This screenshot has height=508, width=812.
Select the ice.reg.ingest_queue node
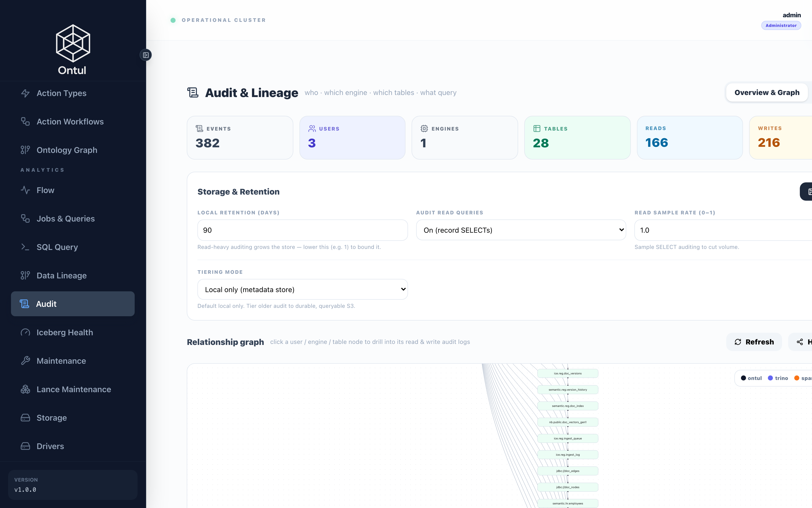pyautogui.click(x=568, y=438)
